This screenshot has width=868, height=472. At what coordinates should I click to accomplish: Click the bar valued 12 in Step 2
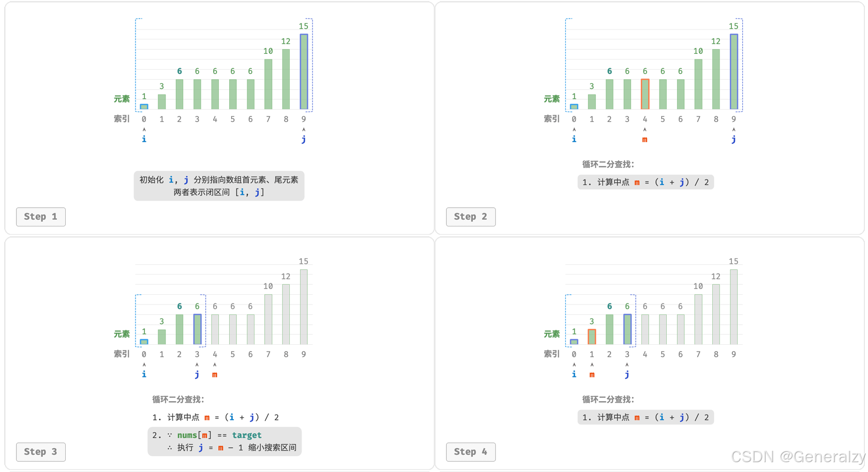[x=716, y=79]
